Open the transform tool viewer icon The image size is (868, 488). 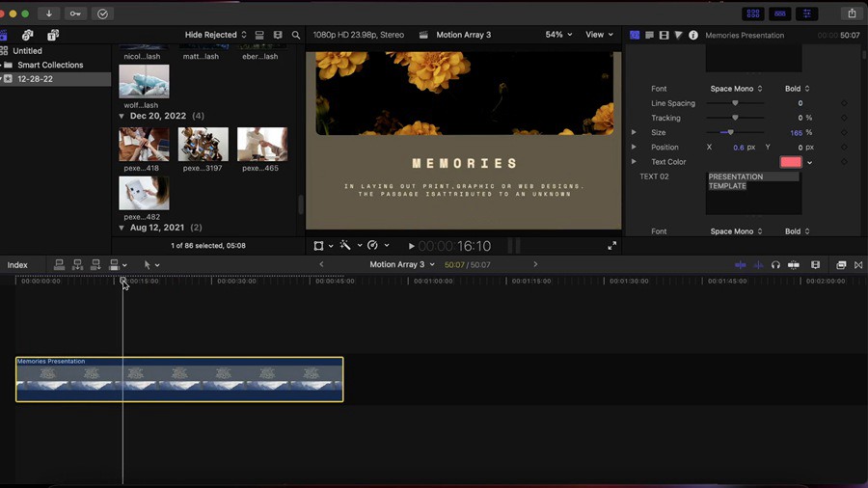tap(318, 246)
